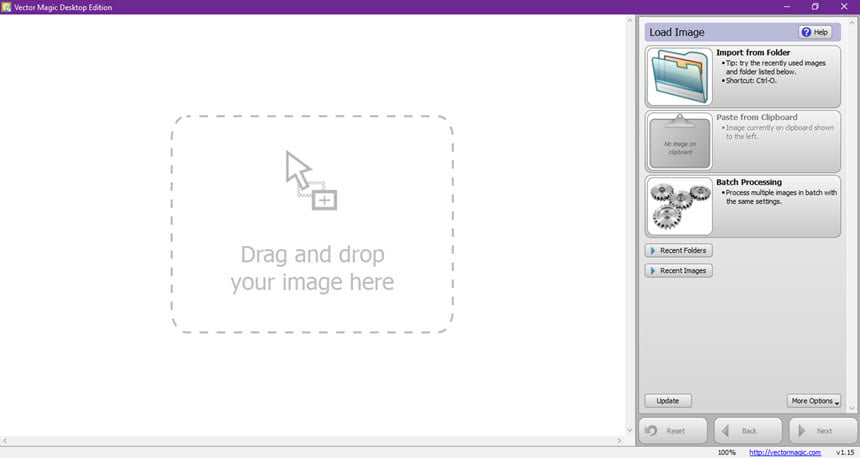Click the Import from Folder folder icon

(679, 76)
